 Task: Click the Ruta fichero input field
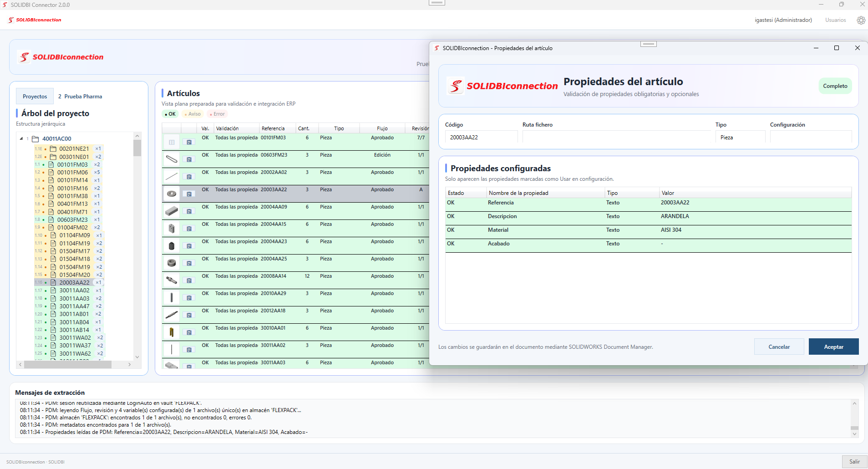[x=616, y=137]
